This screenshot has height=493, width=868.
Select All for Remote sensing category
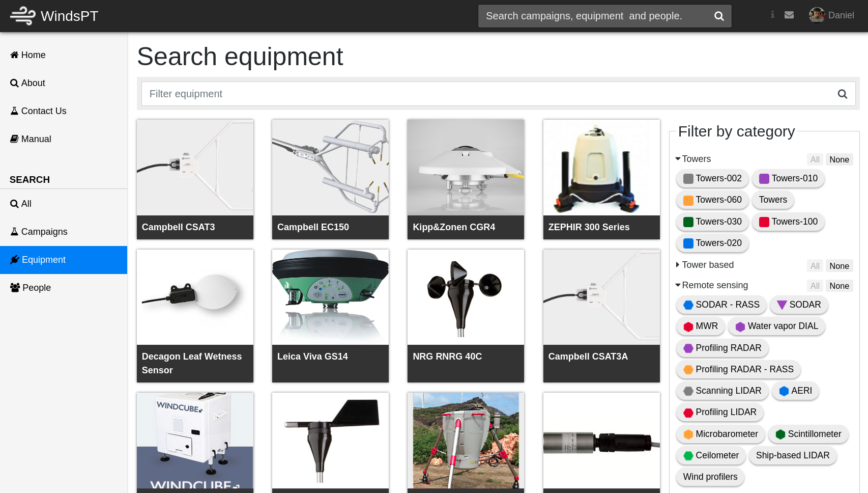(x=815, y=286)
